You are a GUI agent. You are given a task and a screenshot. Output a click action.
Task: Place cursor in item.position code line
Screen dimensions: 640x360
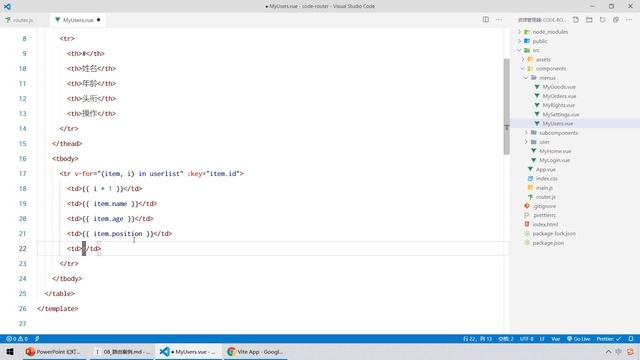tap(120, 234)
